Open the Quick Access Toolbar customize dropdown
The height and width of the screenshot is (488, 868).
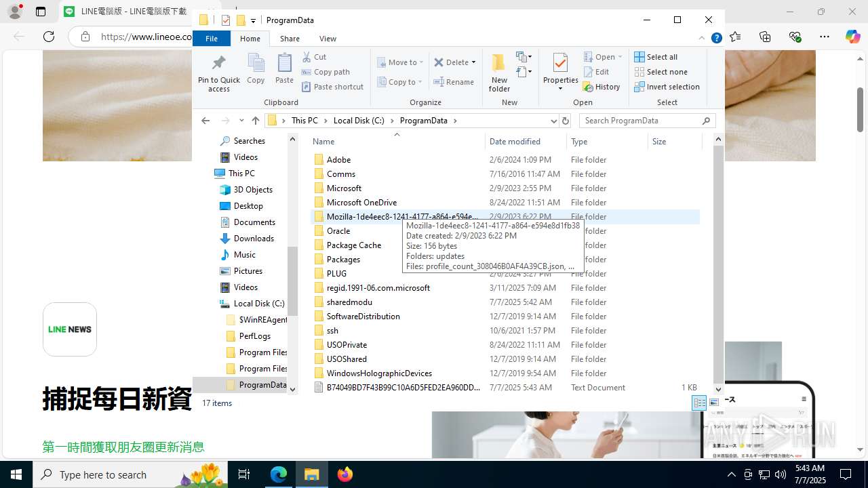(253, 20)
